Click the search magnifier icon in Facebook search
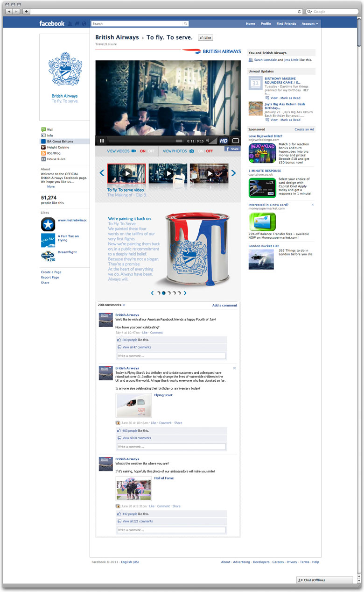364x592 pixels. [185, 23]
